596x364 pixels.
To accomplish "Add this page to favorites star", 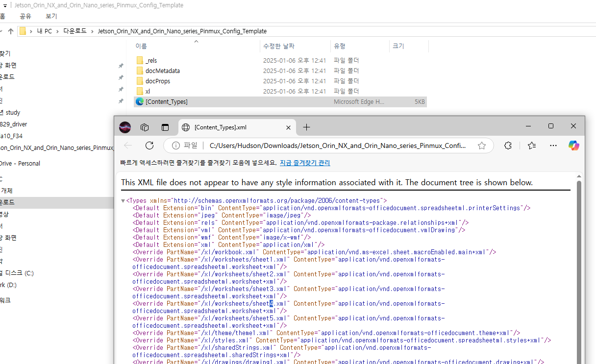I will (482, 146).
